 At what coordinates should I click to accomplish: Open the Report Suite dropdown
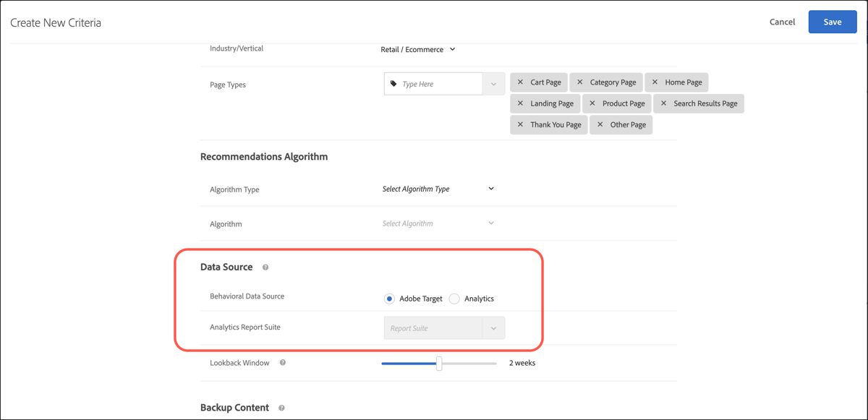tap(444, 328)
